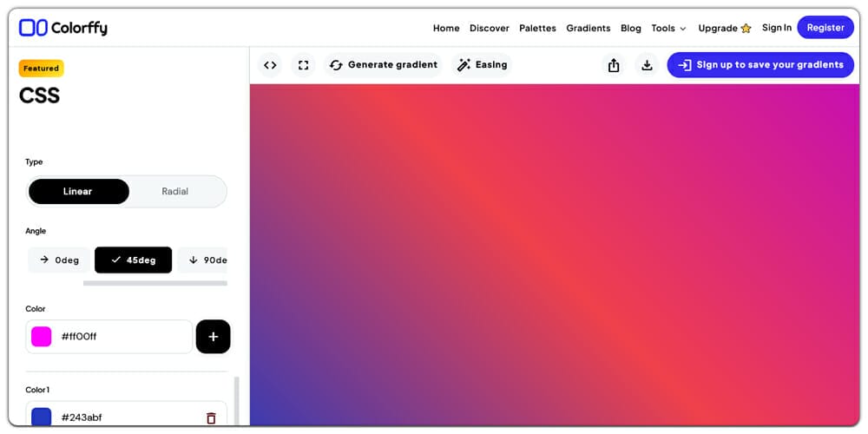This screenshot has width=868, height=434.
Task: Open the Easing options
Action: 482,65
